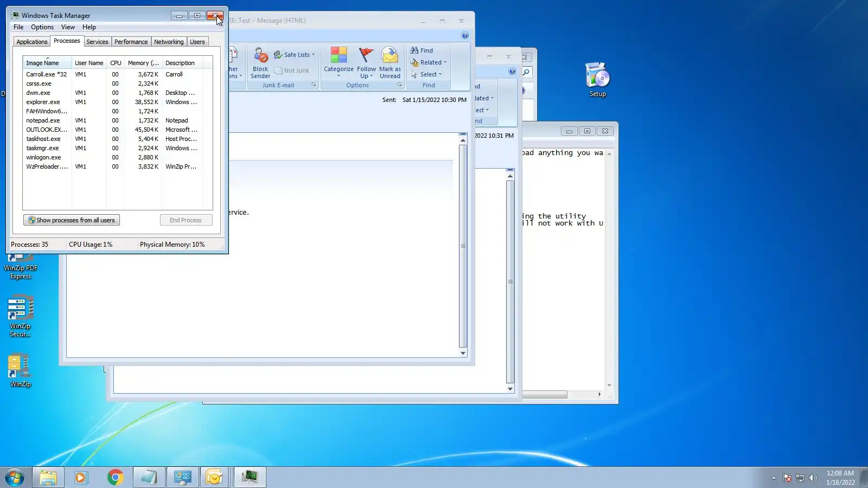This screenshot has height=488, width=868.
Task: Open the Help menu in Task Manager
Action: coord(89,27)
